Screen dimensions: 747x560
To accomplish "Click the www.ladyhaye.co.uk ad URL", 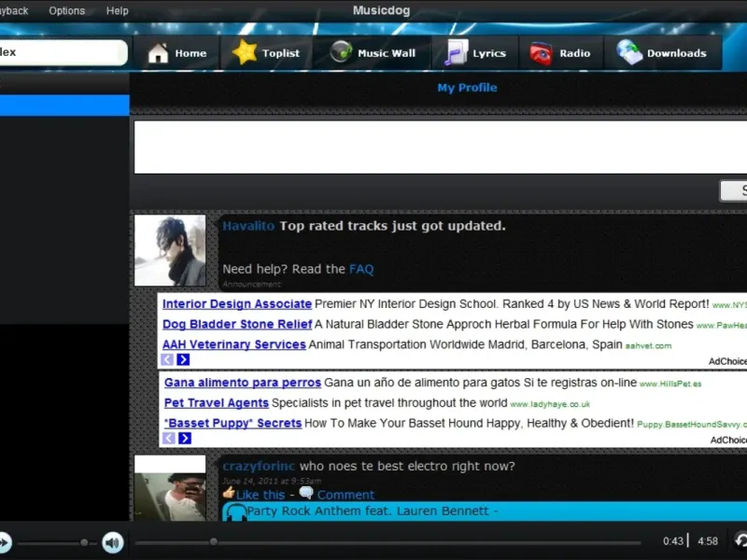I will pyautogui.click(x=550, y=404).
